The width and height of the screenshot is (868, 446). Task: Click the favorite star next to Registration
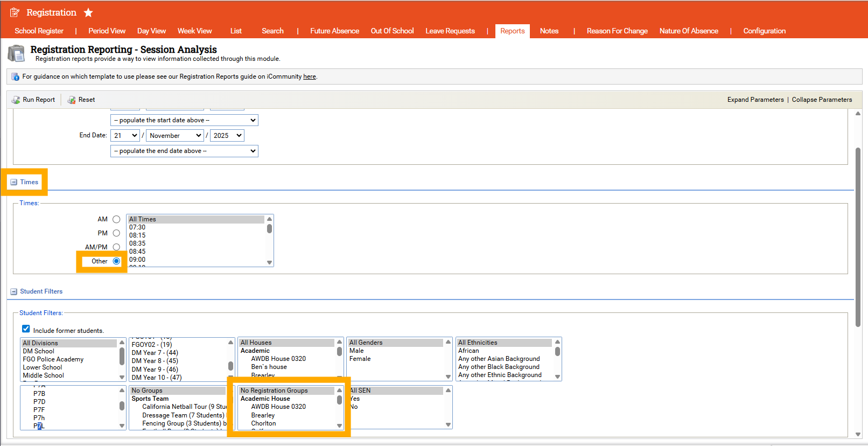point(88,12)
